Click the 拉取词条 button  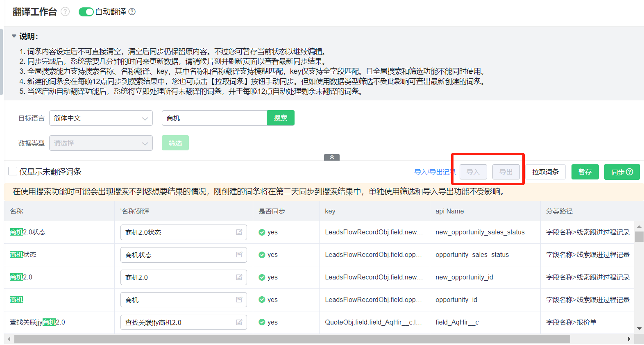coord(545,172)
